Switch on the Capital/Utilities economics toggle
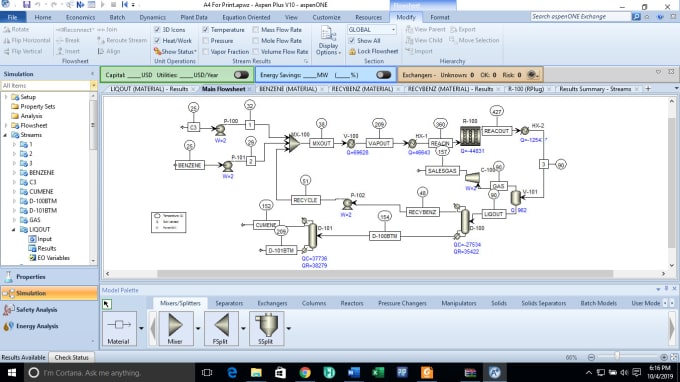680x382 pixels. pyautogui.click(x=241, y=75)
